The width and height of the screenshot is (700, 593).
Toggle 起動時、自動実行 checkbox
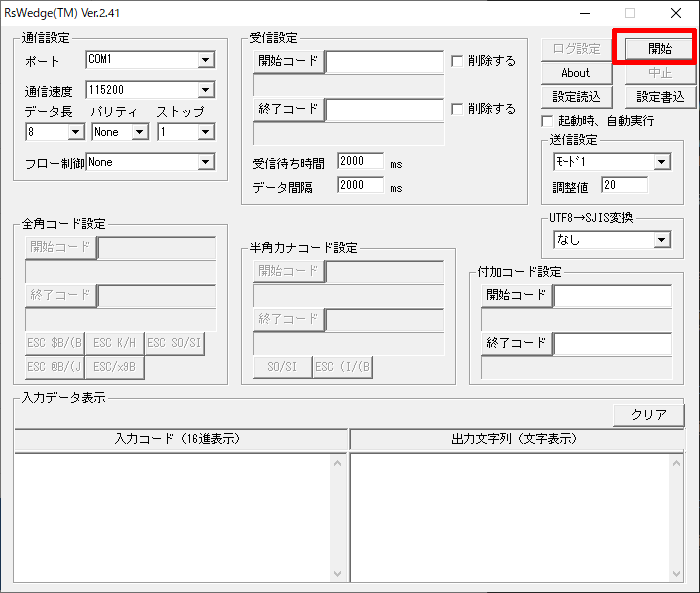pos(547,121)
